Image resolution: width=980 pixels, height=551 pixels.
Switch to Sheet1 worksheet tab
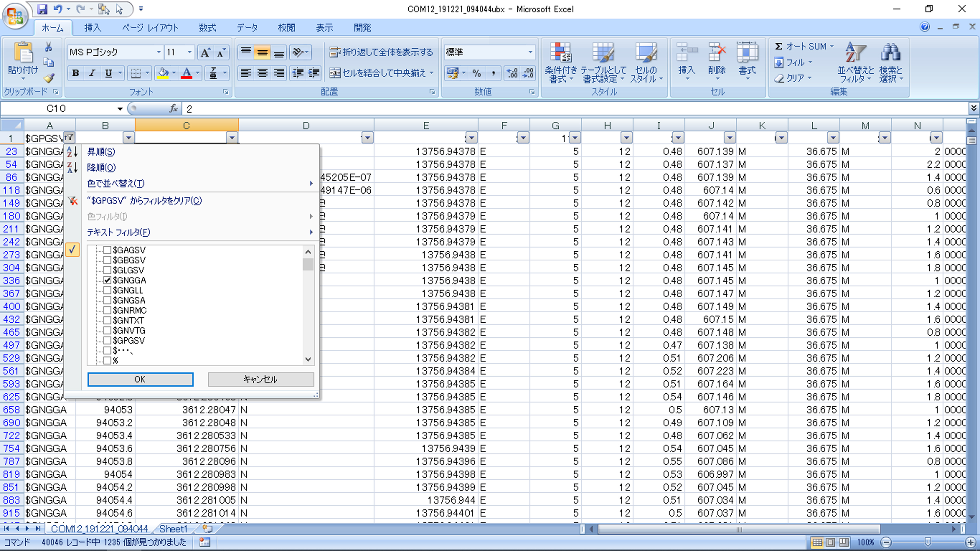174,529
